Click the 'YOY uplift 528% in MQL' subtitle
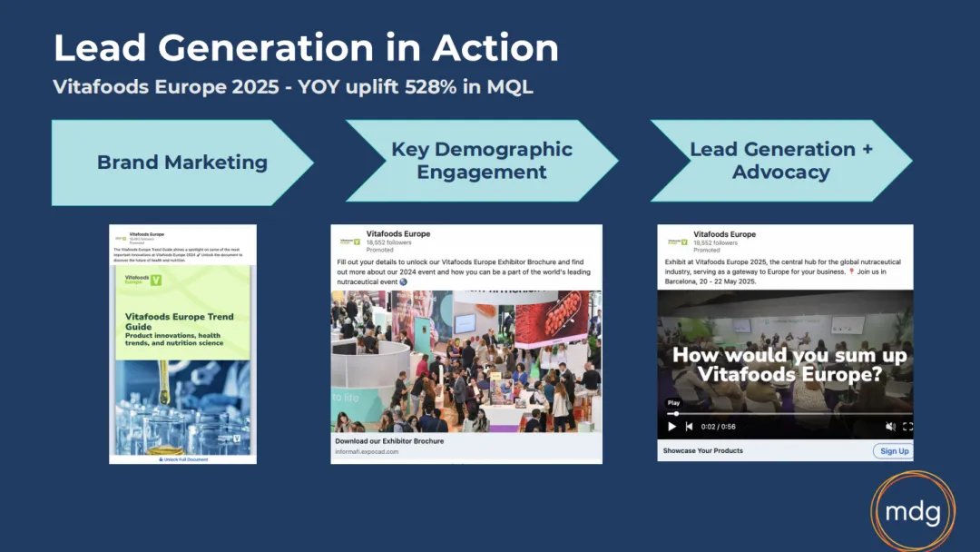 click(x=415, y=86)
